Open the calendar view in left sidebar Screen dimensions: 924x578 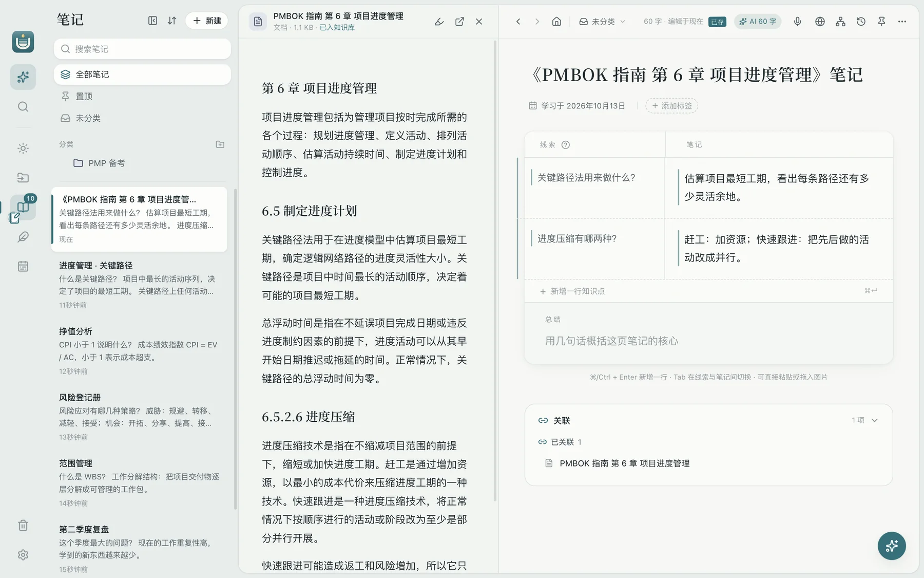[23, 266]
